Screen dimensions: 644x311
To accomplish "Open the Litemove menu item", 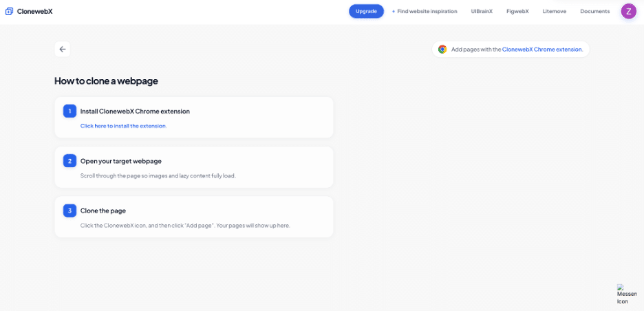I will coord(555,12).
